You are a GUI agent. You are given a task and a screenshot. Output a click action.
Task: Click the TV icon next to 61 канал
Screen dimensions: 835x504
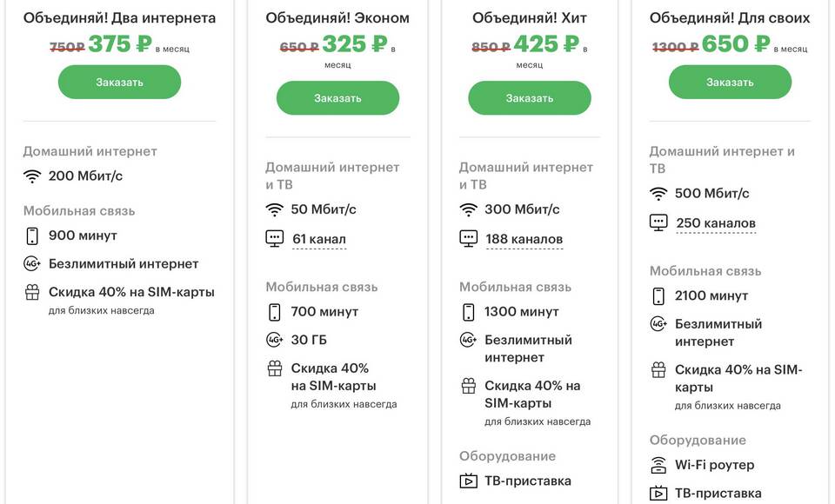pos(275,238)
